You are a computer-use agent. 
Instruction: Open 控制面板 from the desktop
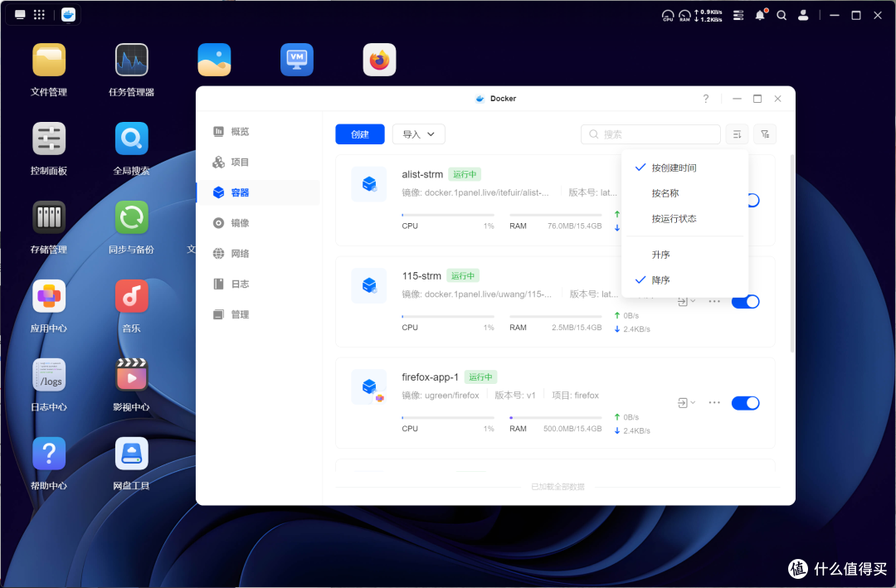coord(49,138)
